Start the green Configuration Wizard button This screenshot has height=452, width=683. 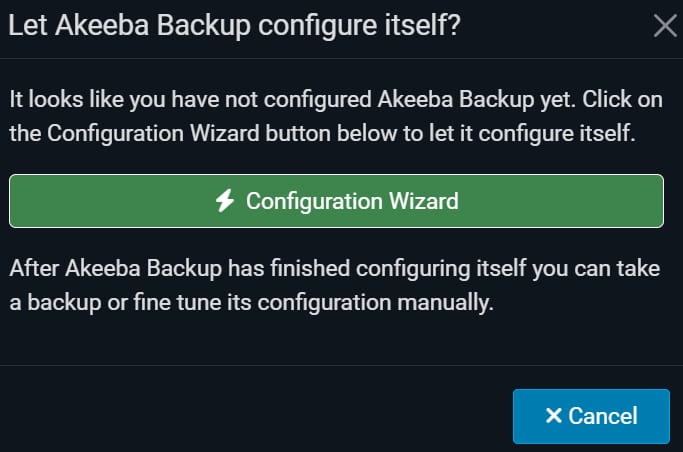tap(336, 201)
